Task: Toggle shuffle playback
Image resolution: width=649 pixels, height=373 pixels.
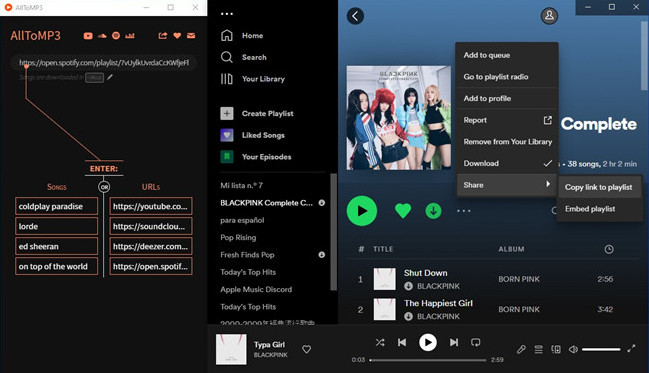Action: tap(380, 342)
